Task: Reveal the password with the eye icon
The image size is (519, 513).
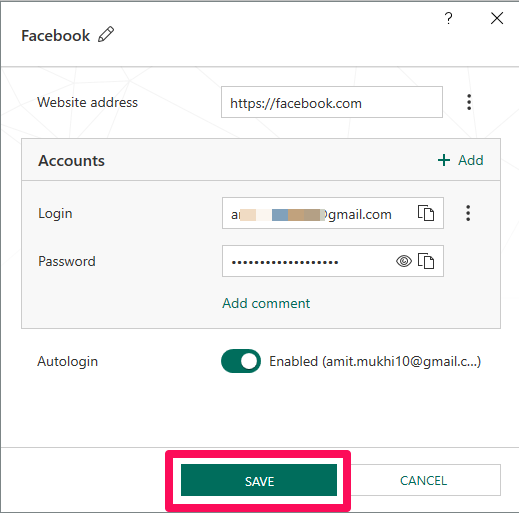Action: pyautogui.click(x=404, y=261)
